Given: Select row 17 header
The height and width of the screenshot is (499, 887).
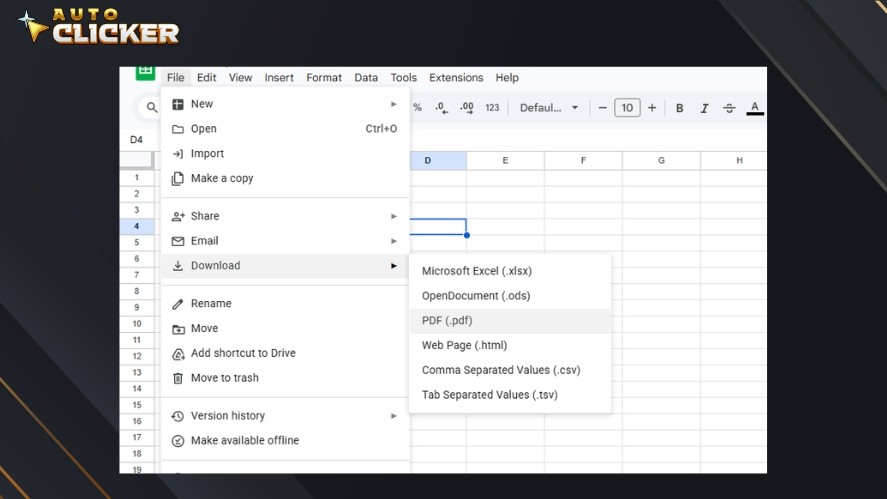Looking at the screenshot, I should click(x=136, y=437).
